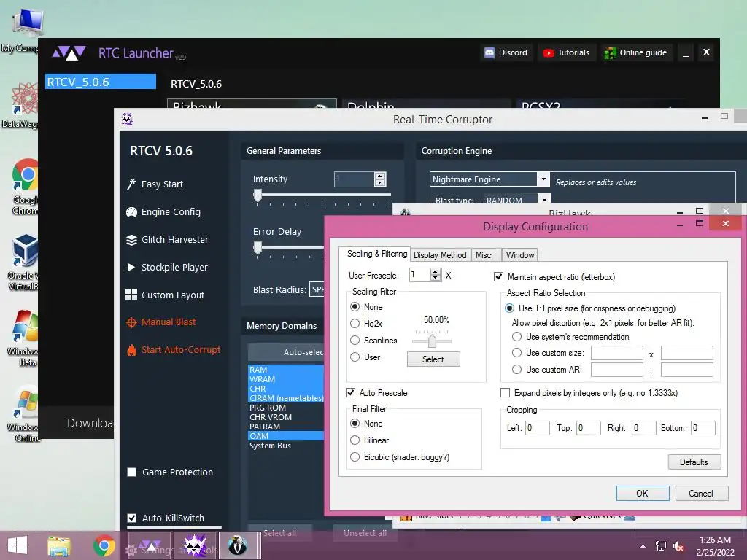
Task: Open Custom Layout in RTCV sidebar
Action: (x=165, y=295)
